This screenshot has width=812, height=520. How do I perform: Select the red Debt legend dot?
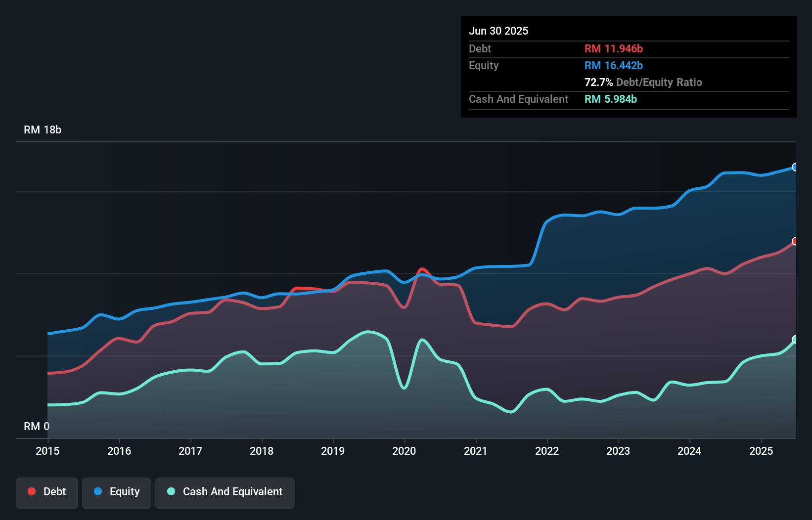coord(31,492)
